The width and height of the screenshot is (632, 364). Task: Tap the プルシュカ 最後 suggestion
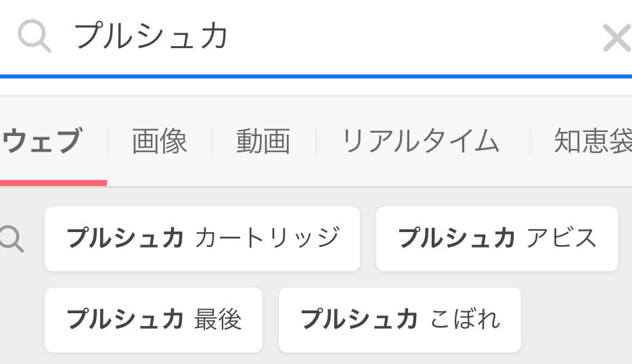pos(153,320)
